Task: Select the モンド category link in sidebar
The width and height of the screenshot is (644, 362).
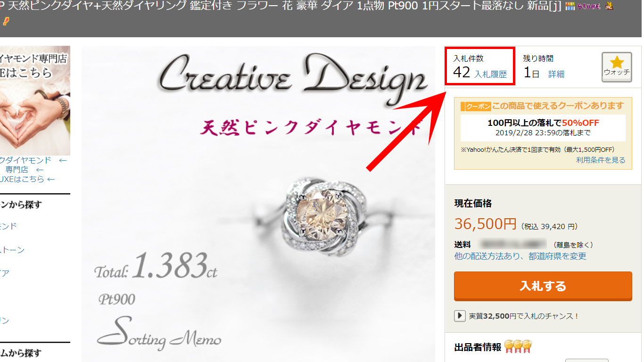Action: pyautogui.click(x=8, y=226)
